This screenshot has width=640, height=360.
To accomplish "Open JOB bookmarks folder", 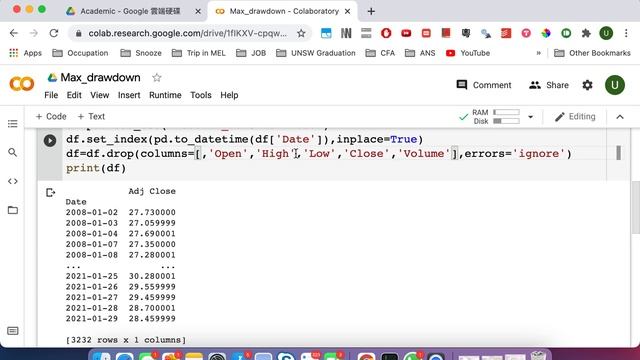I will tap(251, 53).
